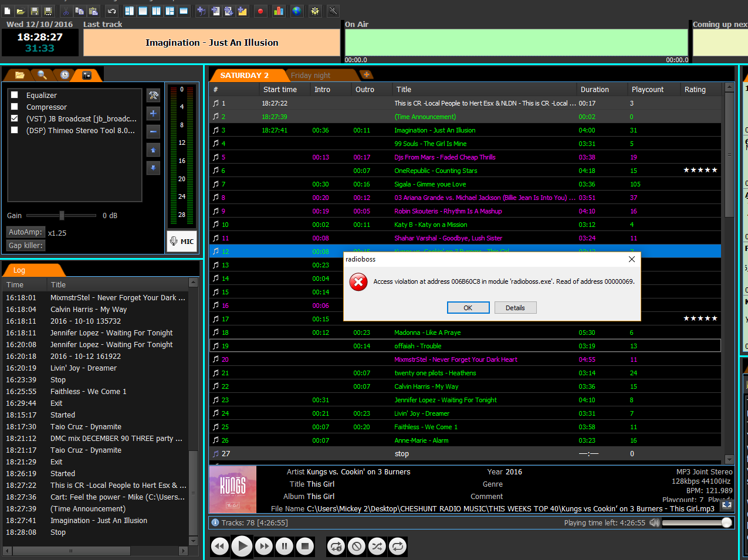Toggle the AutoAmp button
The width and height of the screenshot is (748, 560).
coord(26,232)
